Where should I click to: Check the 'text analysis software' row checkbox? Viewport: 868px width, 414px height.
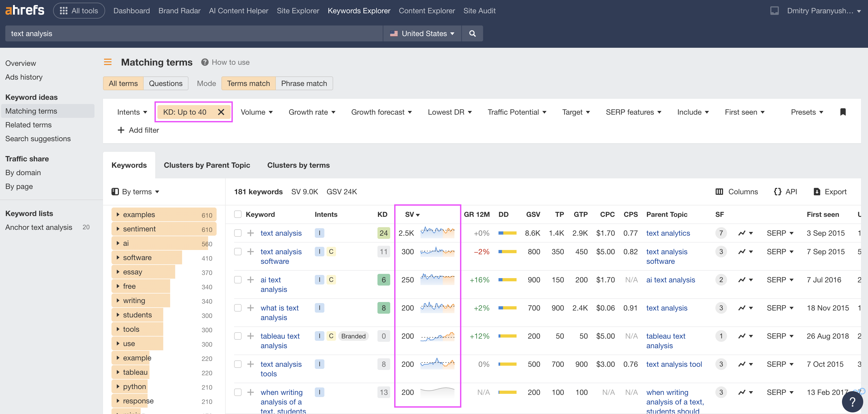(238, 252)
